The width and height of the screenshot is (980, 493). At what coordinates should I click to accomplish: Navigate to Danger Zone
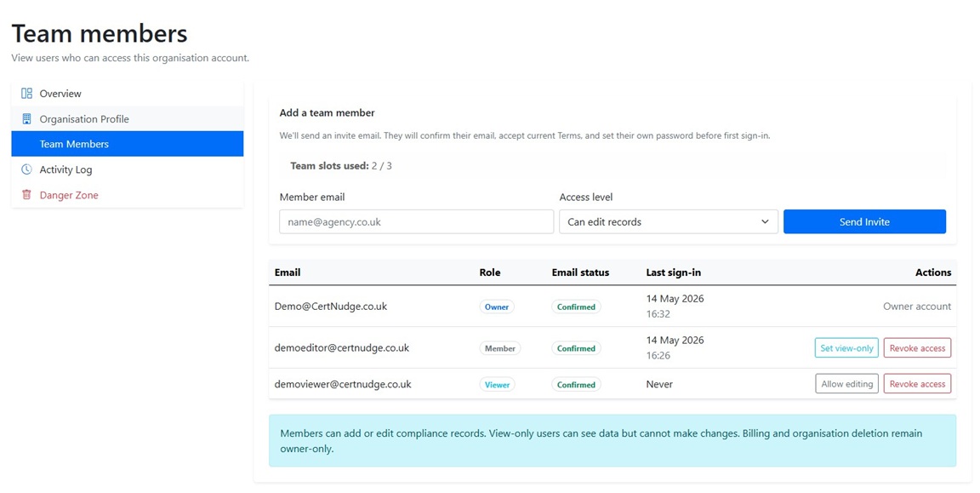128,195
